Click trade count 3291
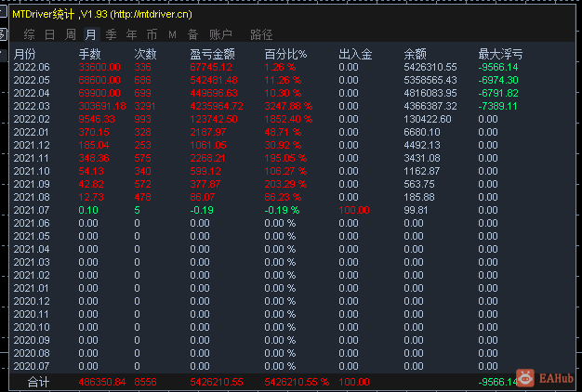582x392 pixels. click(145, 106)
